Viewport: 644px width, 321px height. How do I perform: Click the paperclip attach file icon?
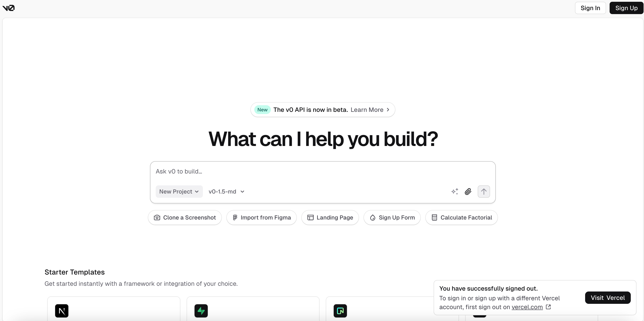point(468,192)
